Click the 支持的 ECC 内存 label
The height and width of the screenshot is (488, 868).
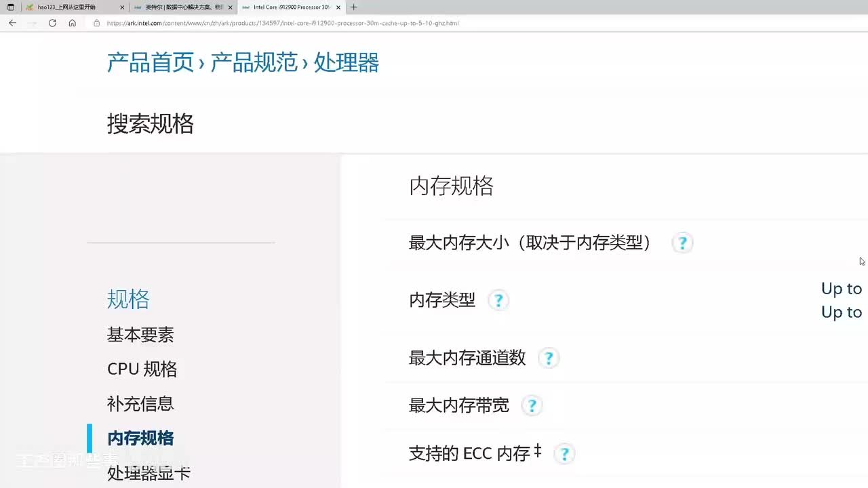pyautogui.click(x=475, y=453)
